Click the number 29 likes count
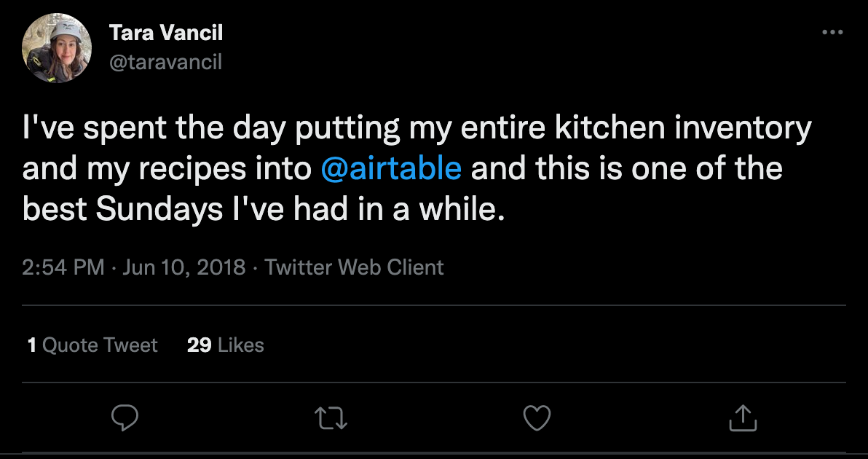The width and height of the screenshot is (868, 459). click(x=199, y=345)
